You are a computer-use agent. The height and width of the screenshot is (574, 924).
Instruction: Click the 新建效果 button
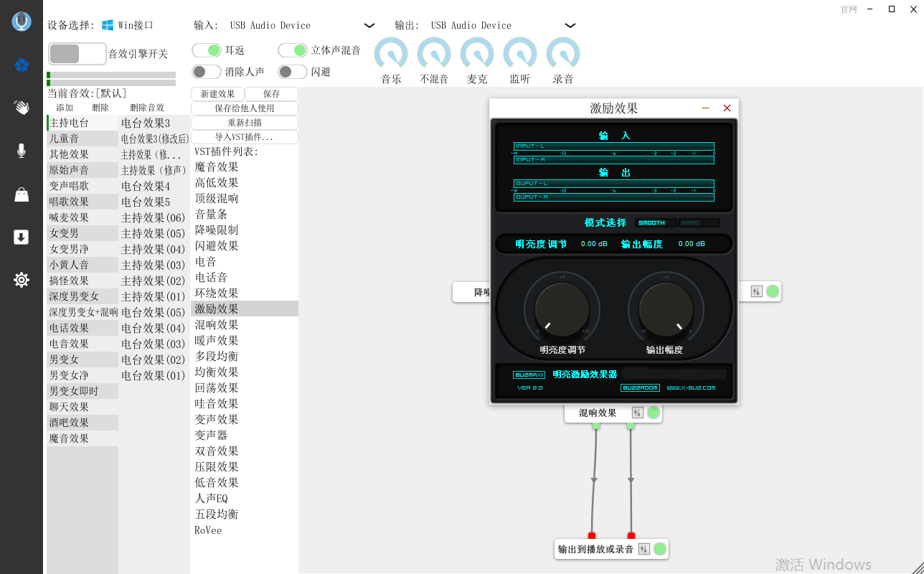(x=217, y=94)
